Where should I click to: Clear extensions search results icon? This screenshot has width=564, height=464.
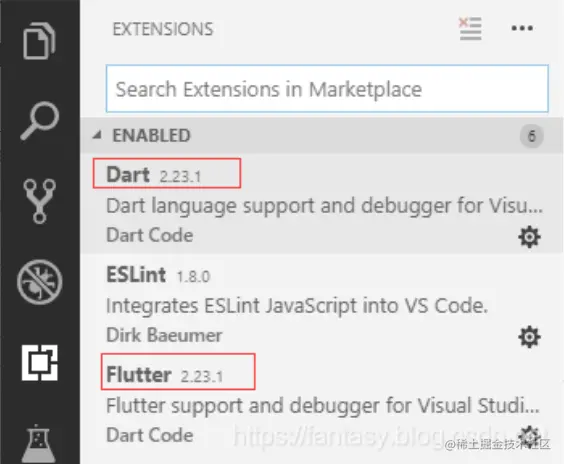coord(470,28)
